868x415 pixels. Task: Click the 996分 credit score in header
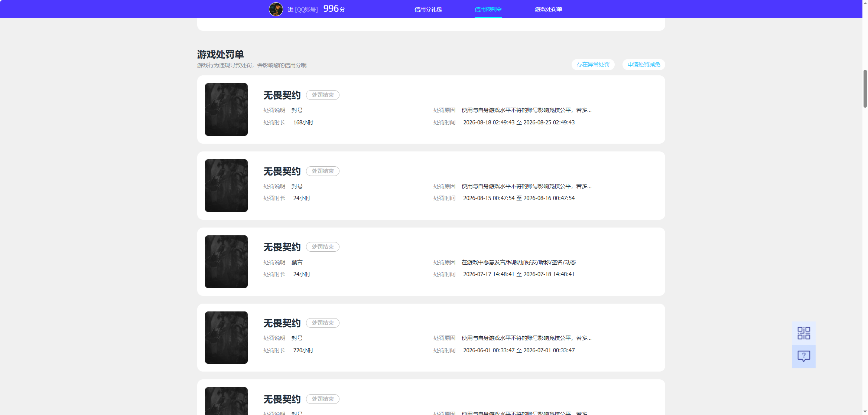pyautogui.click(x=334, y=9)
